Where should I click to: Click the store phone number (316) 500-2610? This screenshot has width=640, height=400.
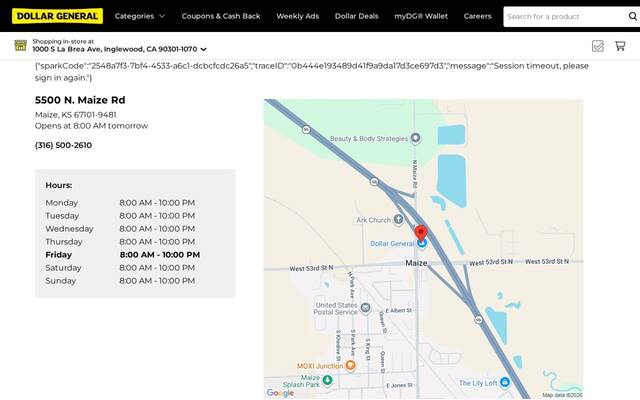click(63, 145)
